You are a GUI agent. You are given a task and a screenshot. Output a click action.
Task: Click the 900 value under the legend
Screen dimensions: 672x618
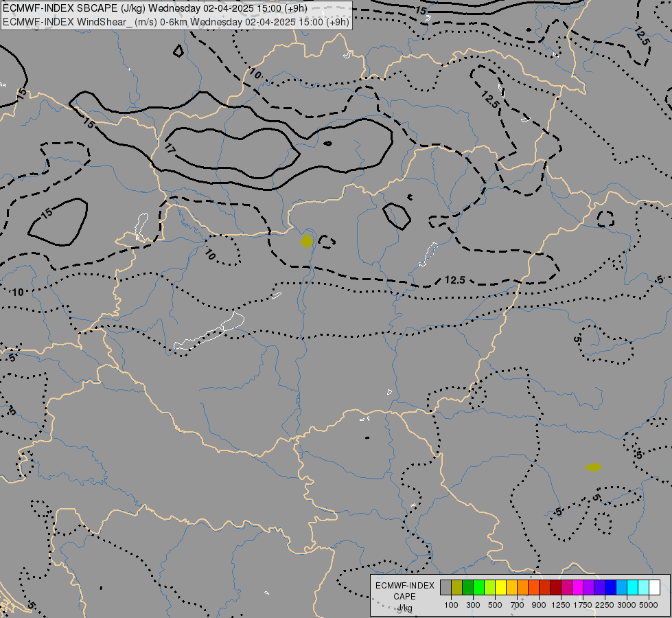click(539, 605)
